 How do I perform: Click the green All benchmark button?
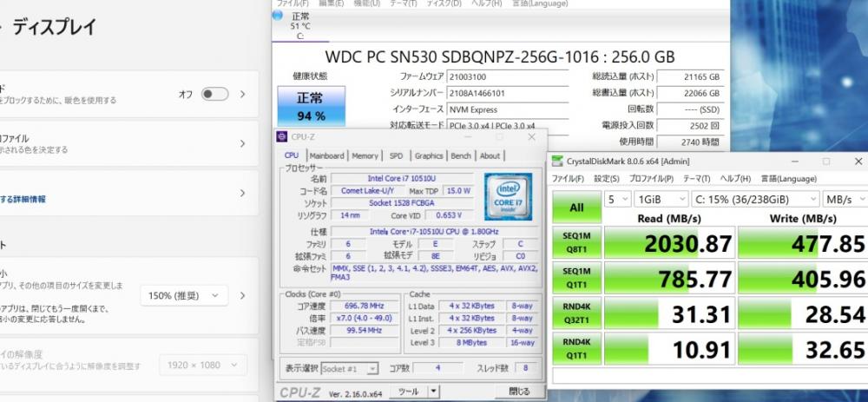click(x=577, y=208)
